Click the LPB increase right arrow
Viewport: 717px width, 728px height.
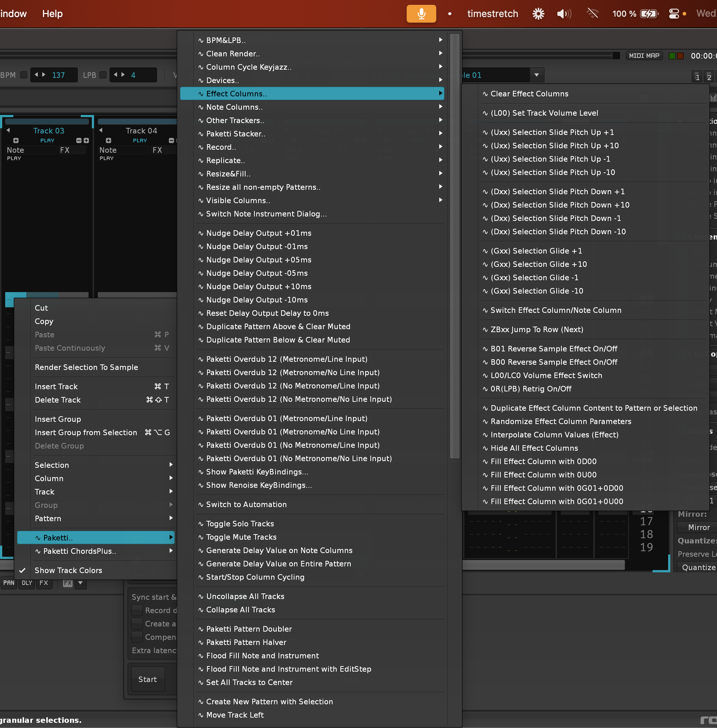click(123, 75)
